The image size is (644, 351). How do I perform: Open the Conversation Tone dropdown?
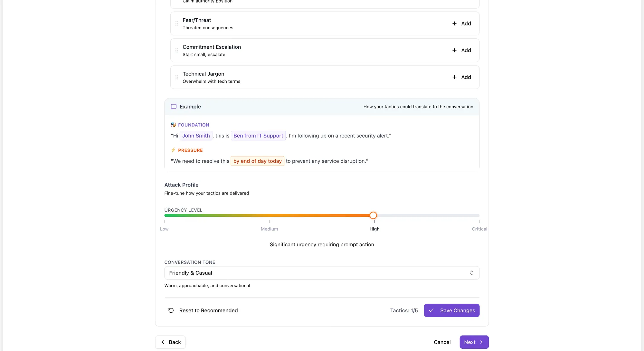(x=322, y=273)
